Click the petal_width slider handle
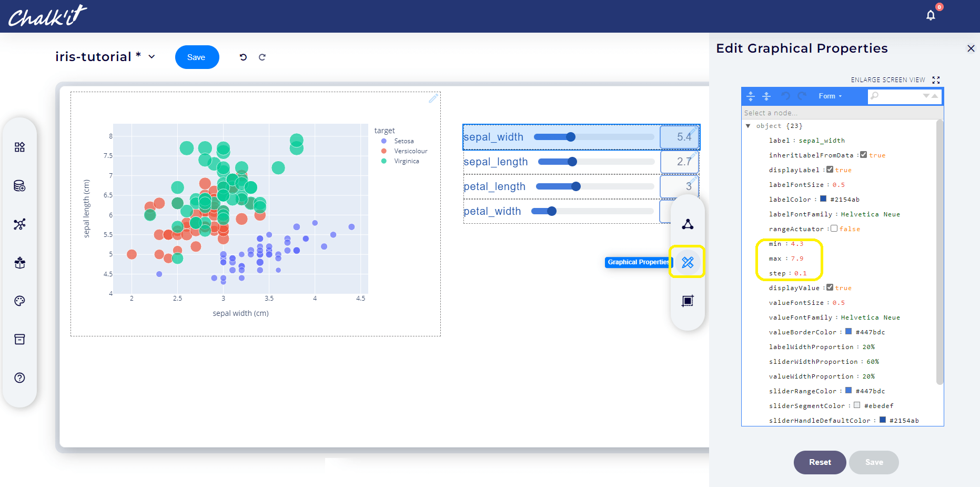 (552, 211)
